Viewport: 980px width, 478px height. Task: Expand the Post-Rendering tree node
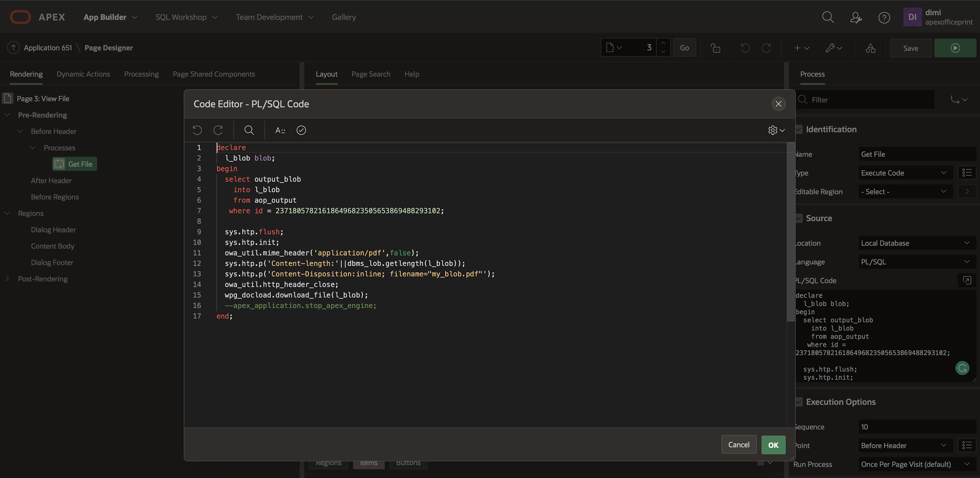7,279
